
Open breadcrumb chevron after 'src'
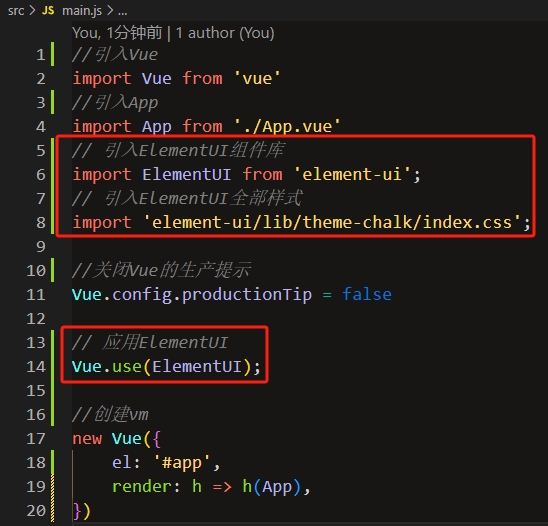click(33, 10)
